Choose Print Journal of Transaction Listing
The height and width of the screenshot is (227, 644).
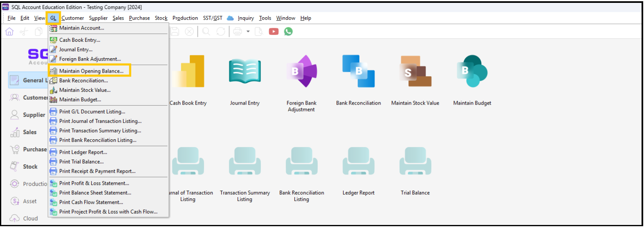click(x=108, y=121)
